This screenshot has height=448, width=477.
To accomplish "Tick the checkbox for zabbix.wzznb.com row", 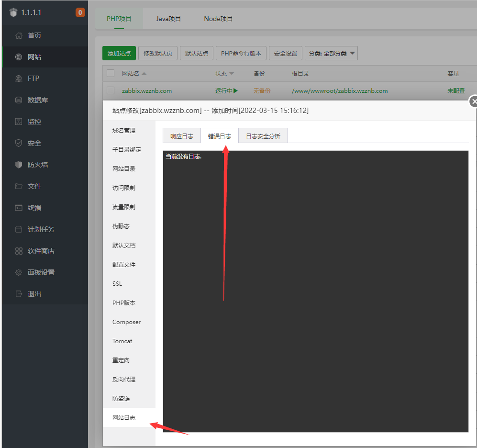I will [x=111, y=90].
